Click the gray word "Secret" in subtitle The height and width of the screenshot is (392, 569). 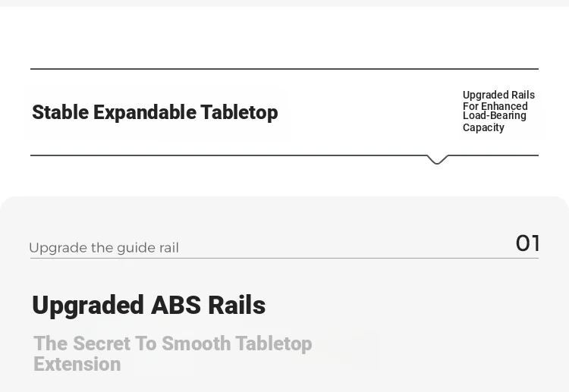coord(102,343)
